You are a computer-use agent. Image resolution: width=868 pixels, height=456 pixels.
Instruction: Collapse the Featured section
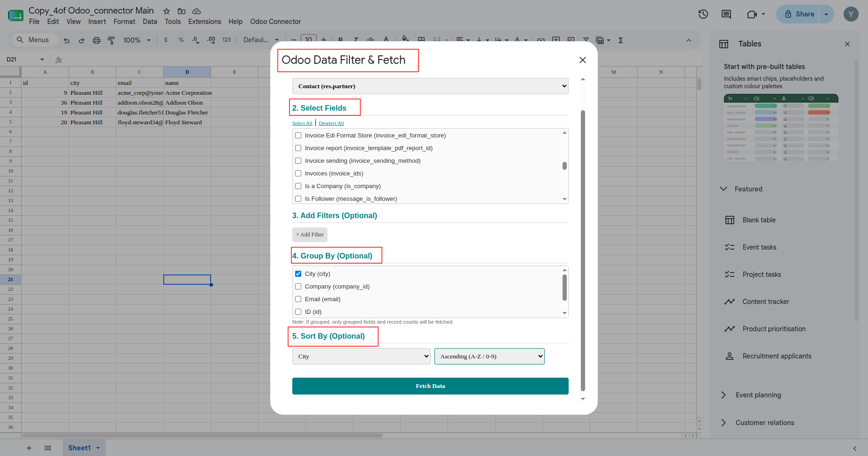click(723, 189)
